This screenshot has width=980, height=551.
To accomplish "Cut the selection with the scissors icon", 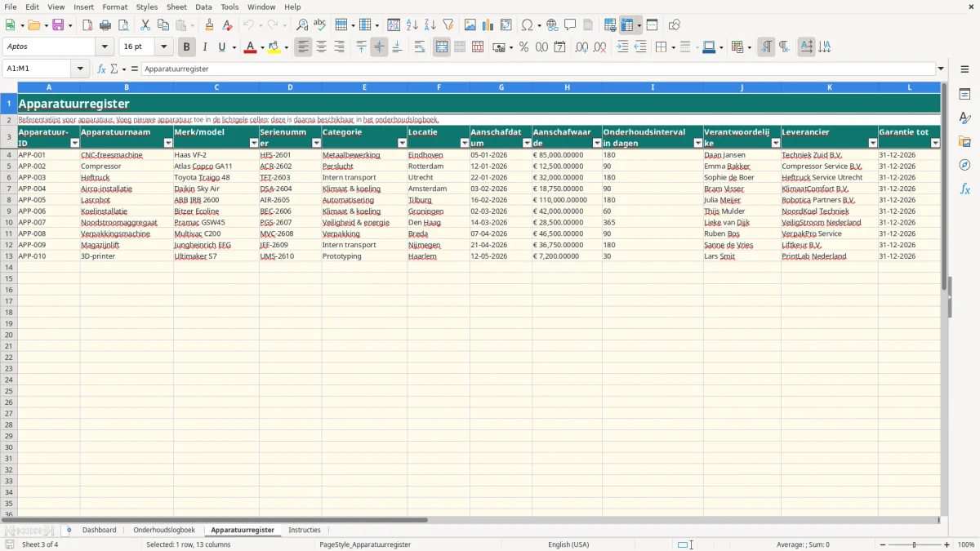I will coord(145,25).
